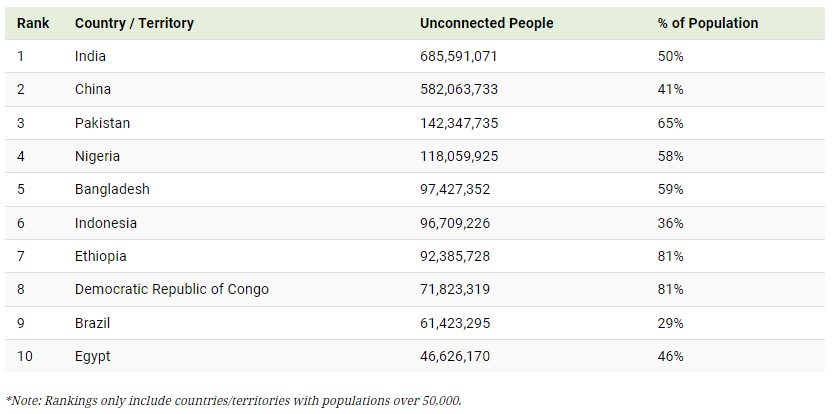Select Brazil in the country column
The width and height of the screenshot is (833, 414).
pos(92,323)
